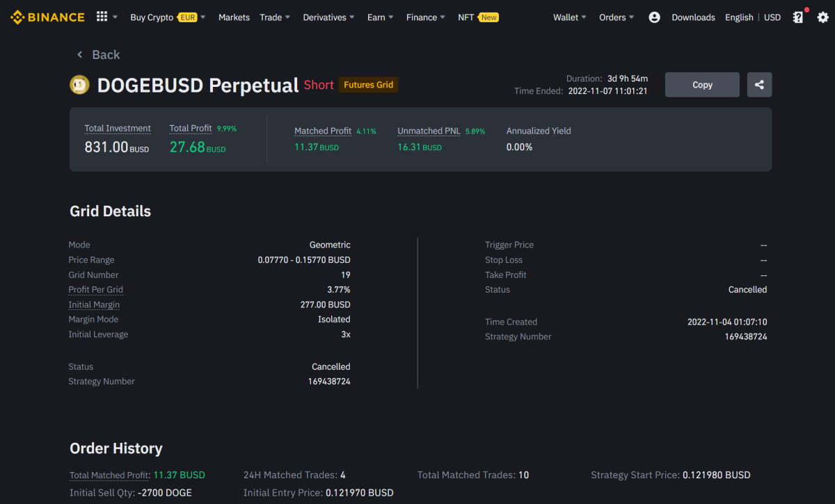
Task: Expand the apps grid dropdown arrow
Action: click(115, 17)
